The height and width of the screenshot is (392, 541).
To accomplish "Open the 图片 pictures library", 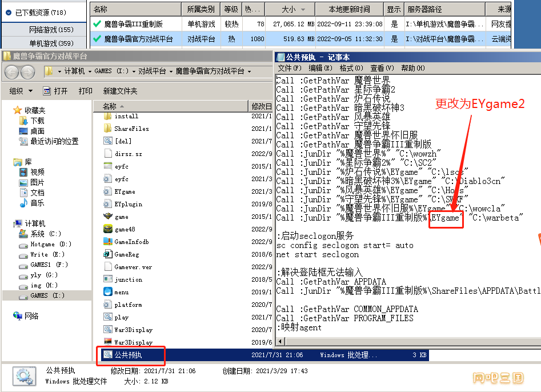I will click(x=32, y=182).
